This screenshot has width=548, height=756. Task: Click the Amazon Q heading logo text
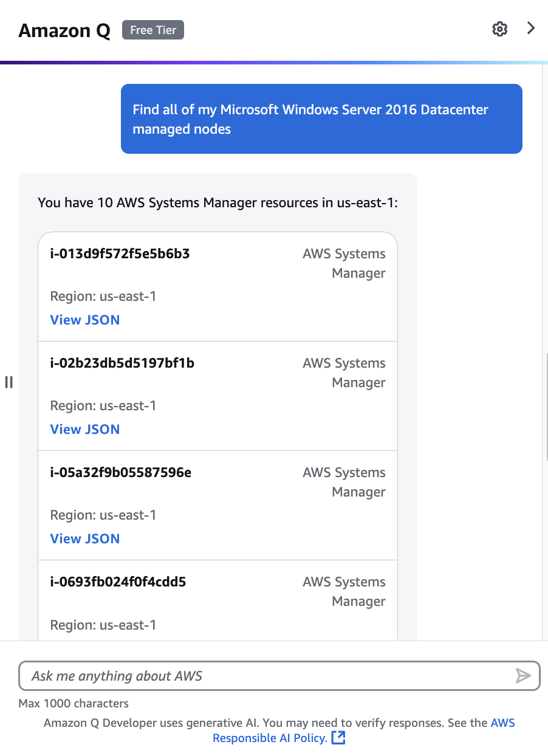64,30
